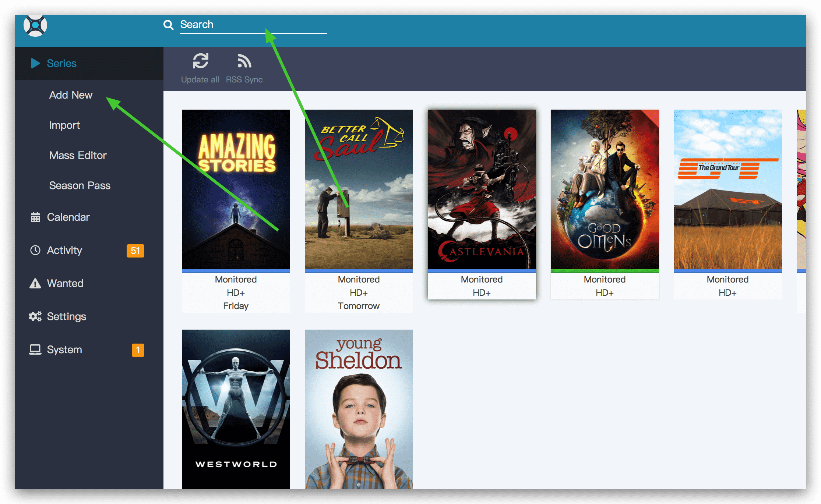Image resolution: width=821 pixels, height=504 pixels.
Task: Click the RSS Sync icon
Action: click(244, 61)
